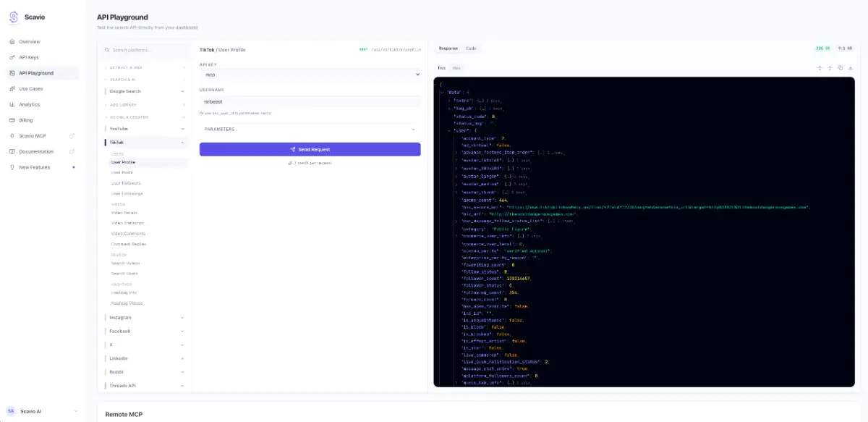Open the Documentation external link
Viewport: 868px width, 422px height.
tap(42, 151)
